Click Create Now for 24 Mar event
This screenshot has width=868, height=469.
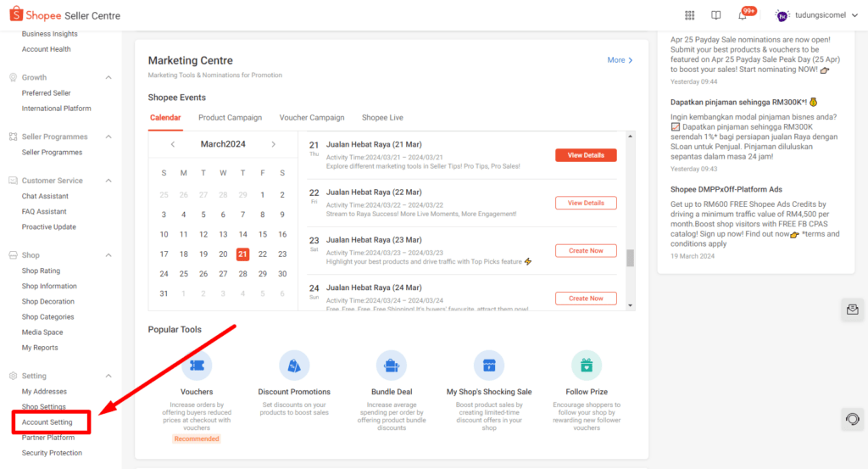pyautogui.click(x=586, y=299)
